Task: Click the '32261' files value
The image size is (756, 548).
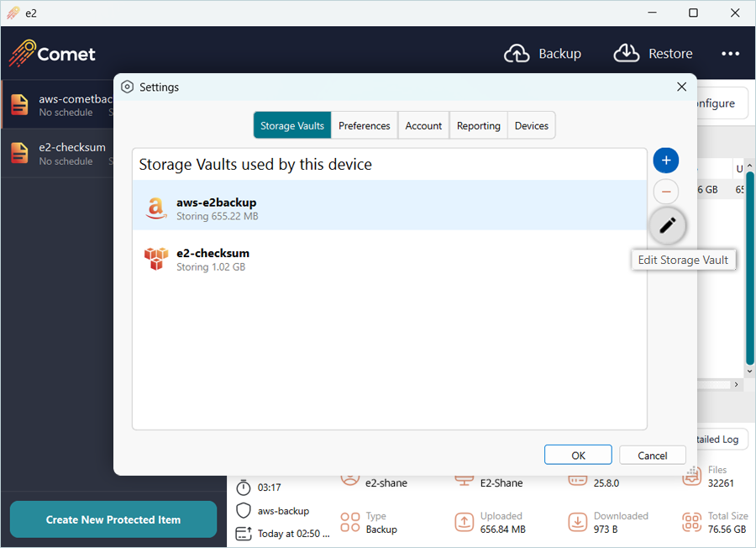Action: click(x=721, y=483)
